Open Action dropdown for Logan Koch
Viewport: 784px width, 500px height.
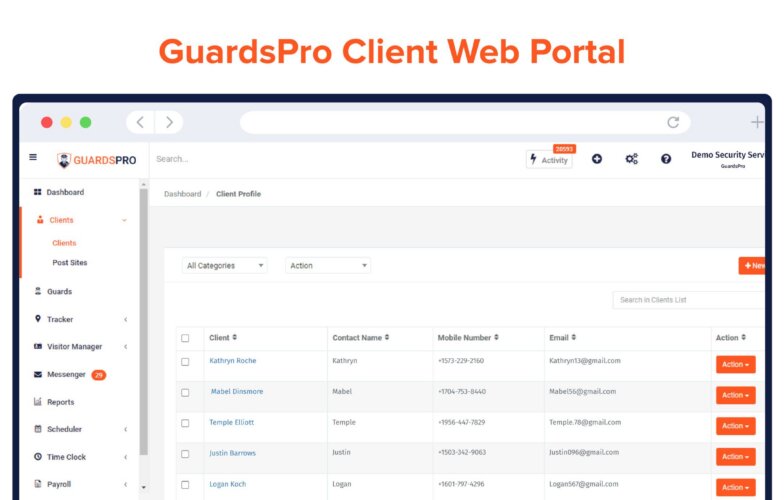tap(736, 487)
